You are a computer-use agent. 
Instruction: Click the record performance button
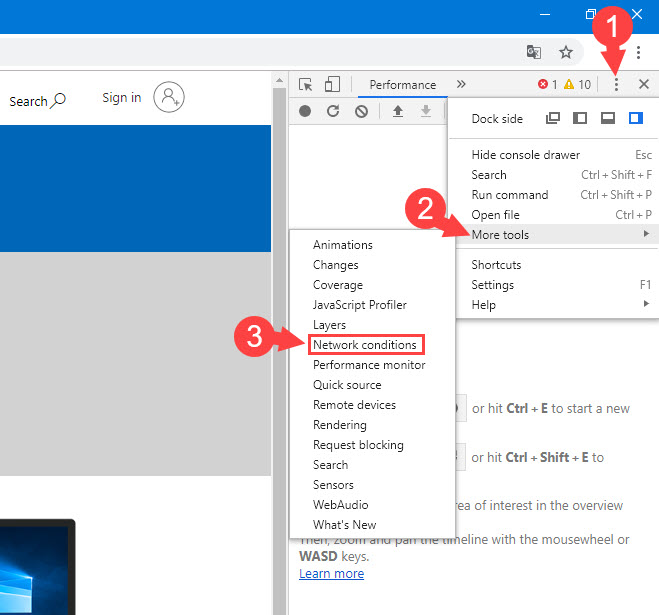[305, 111]
